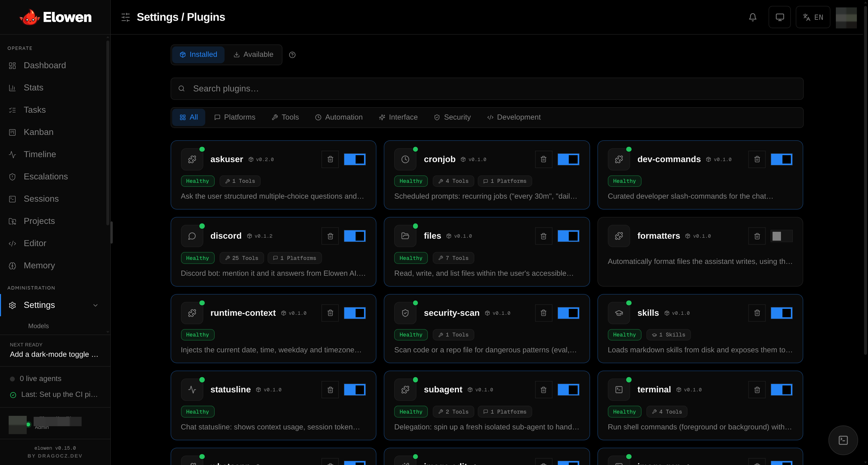The height and width of the screenshot is (465, 868).
Task: Switch off dev-commands plugin toggle
Action: [781, 159]
